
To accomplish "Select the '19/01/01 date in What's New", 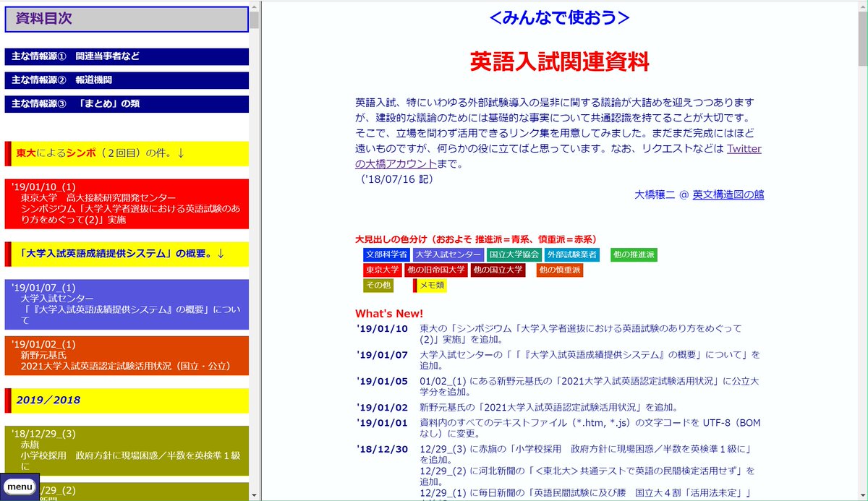I will point(382,423).
